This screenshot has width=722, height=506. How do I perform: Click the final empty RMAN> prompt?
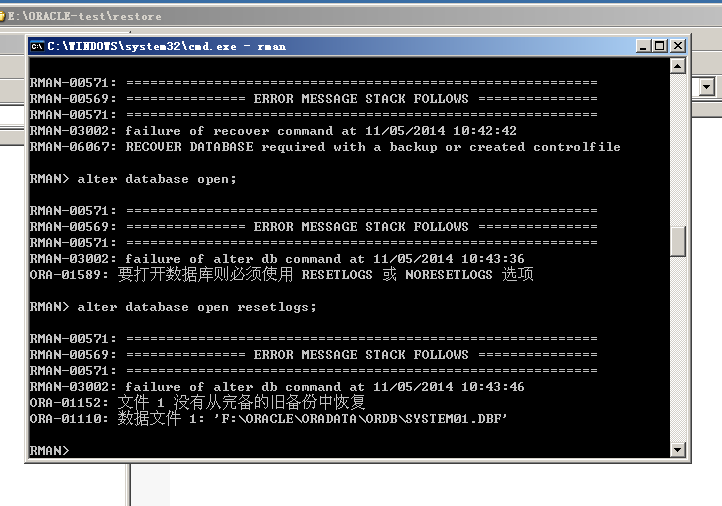pos(49,450)
